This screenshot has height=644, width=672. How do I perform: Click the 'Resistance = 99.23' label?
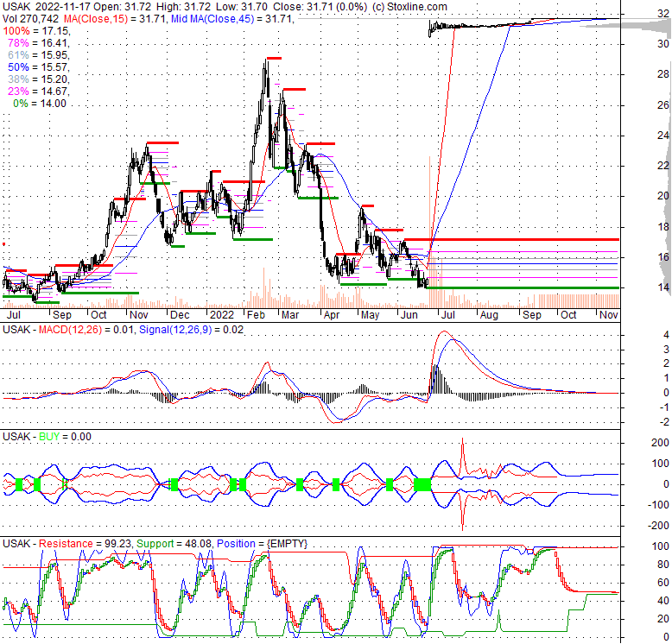coord(85,544)
